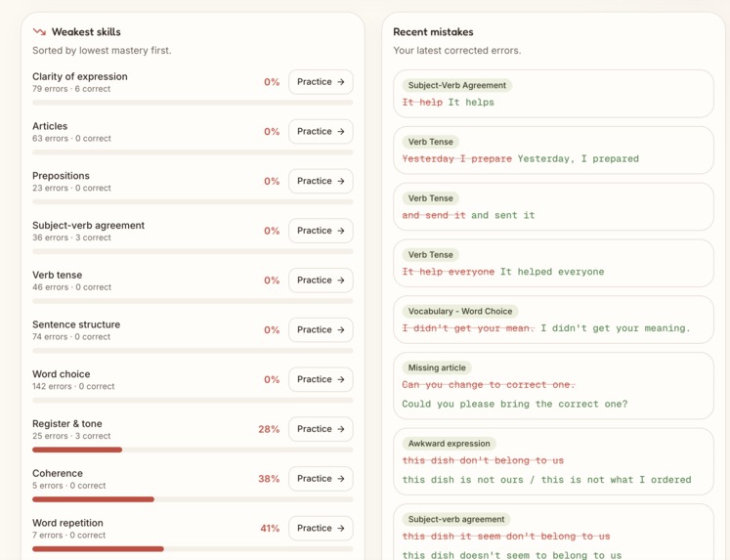
Task: Click the Subject-Verb Agreement tag on first card
Action: (x=456, y=85)
